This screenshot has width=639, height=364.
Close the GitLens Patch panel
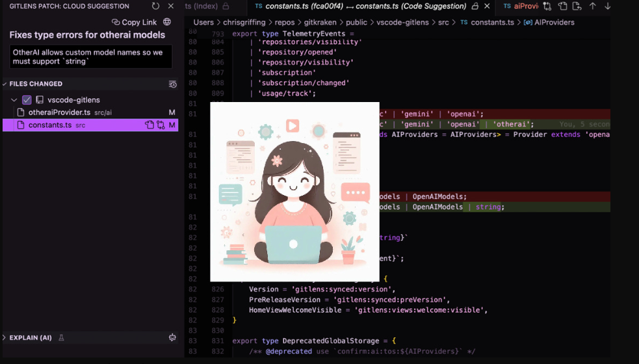click(171, 6)
